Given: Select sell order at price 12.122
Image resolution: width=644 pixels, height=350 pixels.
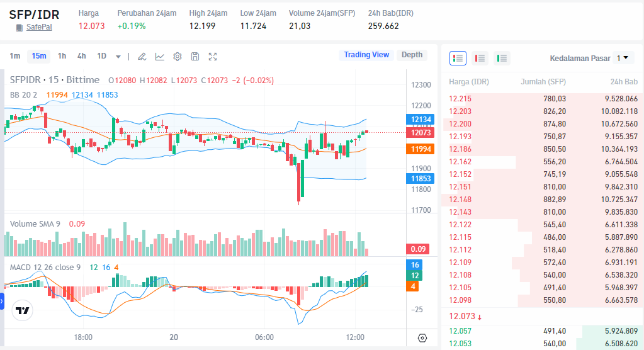Looking at the screenshot, I should 543,225.
